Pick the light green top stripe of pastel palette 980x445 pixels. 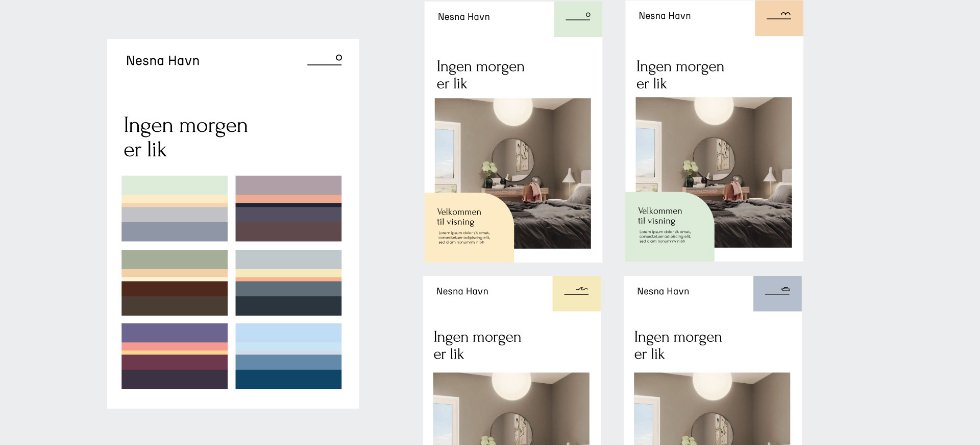(175, 185)
